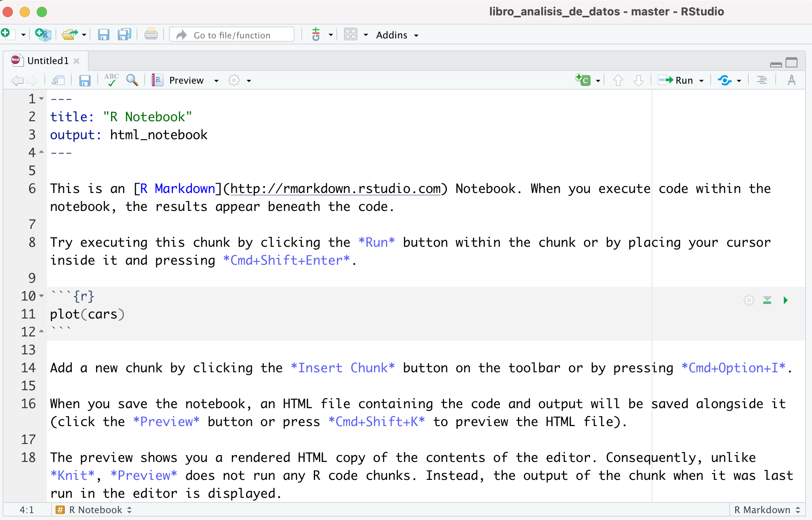The image size is (812, 520).
Task: Open the document outline icon
Action: (762, 80)
